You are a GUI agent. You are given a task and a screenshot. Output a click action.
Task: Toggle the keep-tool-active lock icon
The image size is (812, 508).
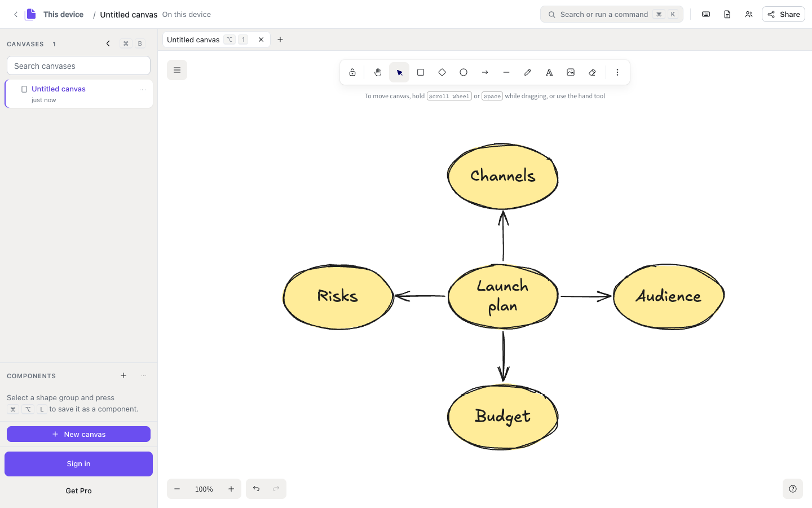[352, 72]
